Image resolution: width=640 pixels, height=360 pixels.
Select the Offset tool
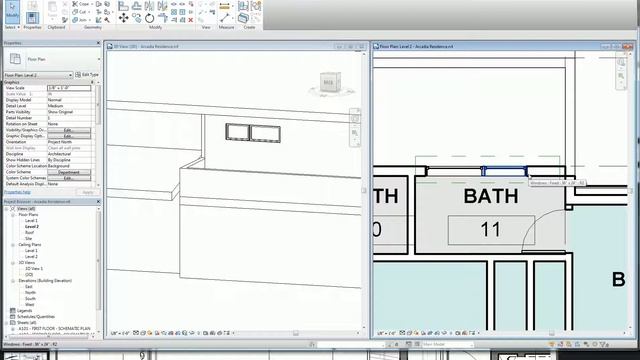point(136,6)
